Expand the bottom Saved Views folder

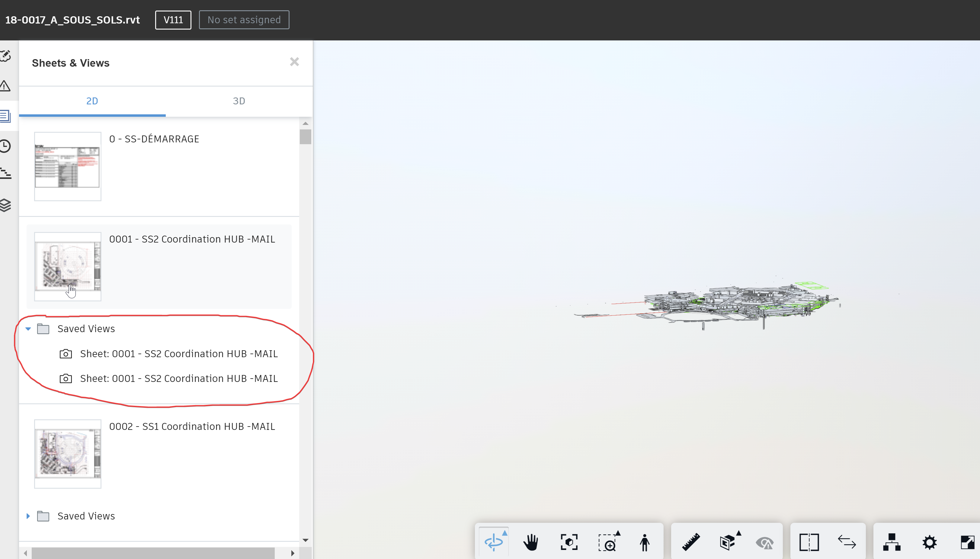coord(28,516)
